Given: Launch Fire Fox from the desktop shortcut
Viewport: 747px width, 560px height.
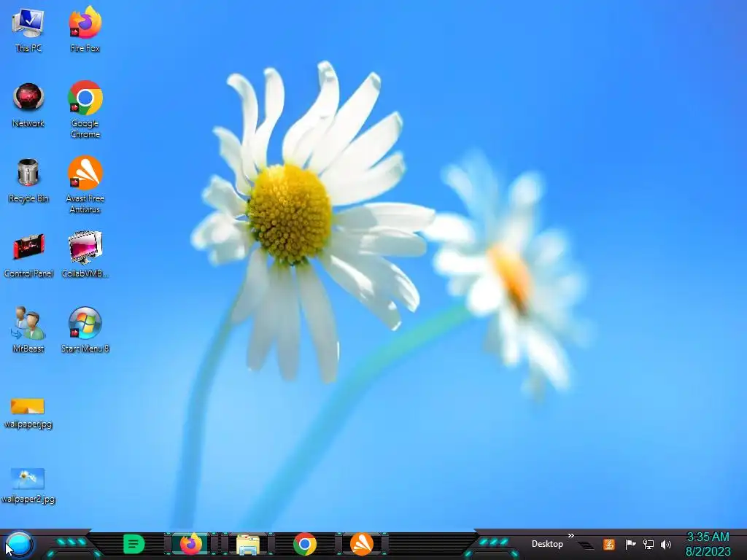Looking at the screenshot, I should tap(85, 29).
